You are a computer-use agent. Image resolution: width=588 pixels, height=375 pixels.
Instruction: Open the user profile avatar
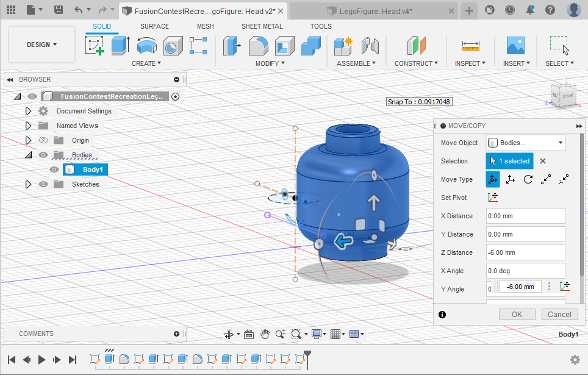pos(573,10)
